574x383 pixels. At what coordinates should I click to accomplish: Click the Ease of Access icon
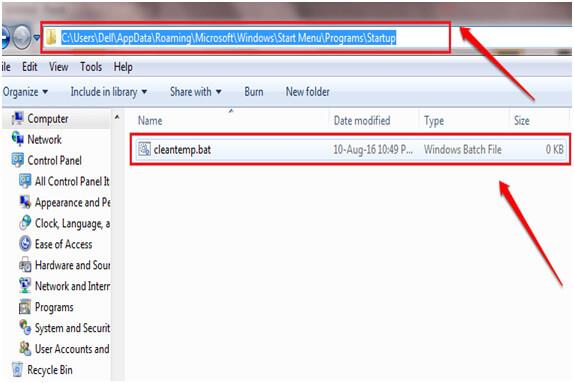25,243
